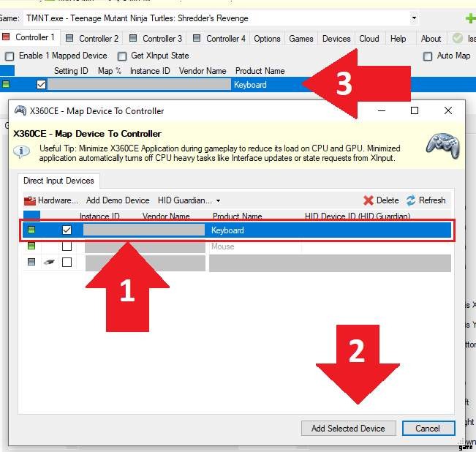Expand the Game selection dropdown
Screen dimensions: 476x452
click(414, 18)
